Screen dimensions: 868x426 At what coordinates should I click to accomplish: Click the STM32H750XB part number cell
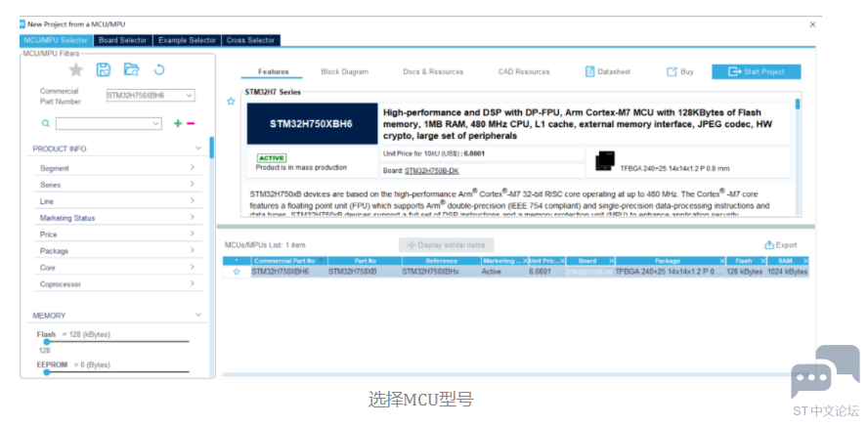(x=353, y=272)
